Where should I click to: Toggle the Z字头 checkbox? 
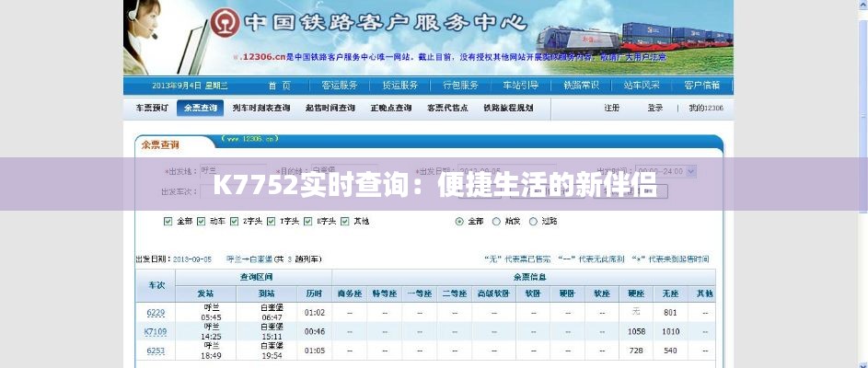click(x=235, y=222)
